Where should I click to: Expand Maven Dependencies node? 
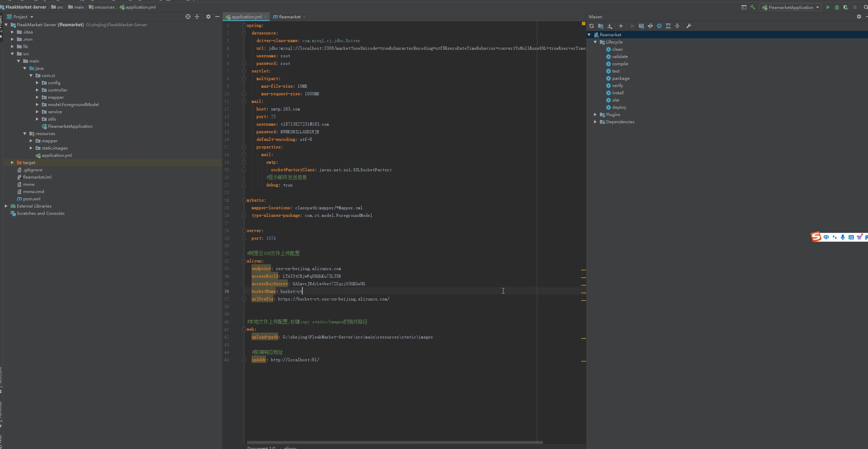(595, 122)
